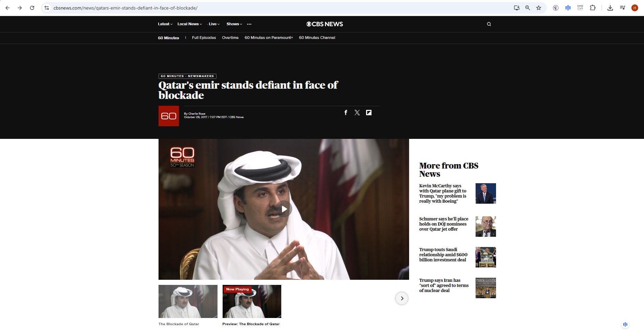Share article on Facebook
The width and height of the screenshot is (644, 333).
point(346,113)
